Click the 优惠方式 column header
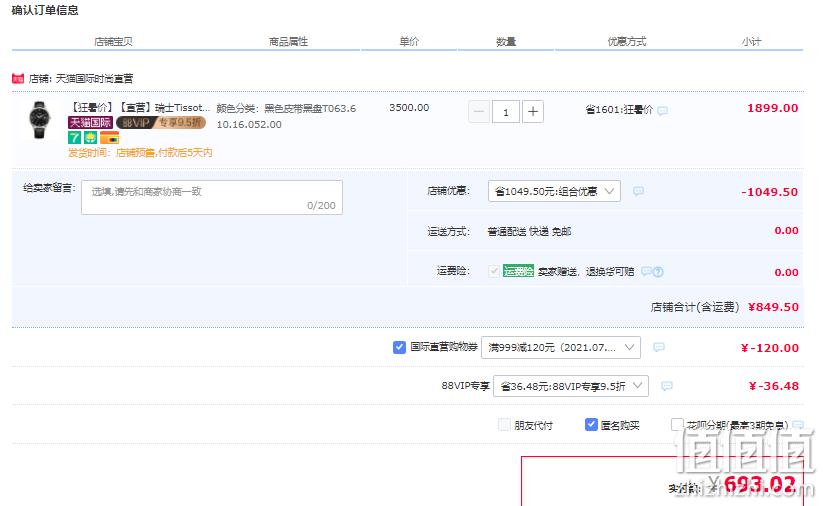The height and width of the screenshot is (506, 824). point(627,42)
